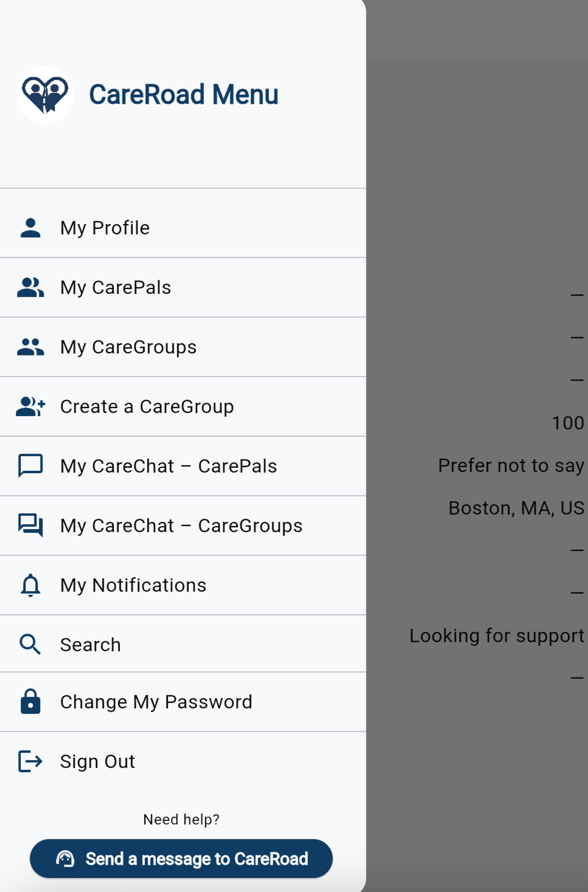Open My CareChat – CarePals

[169, 466]
